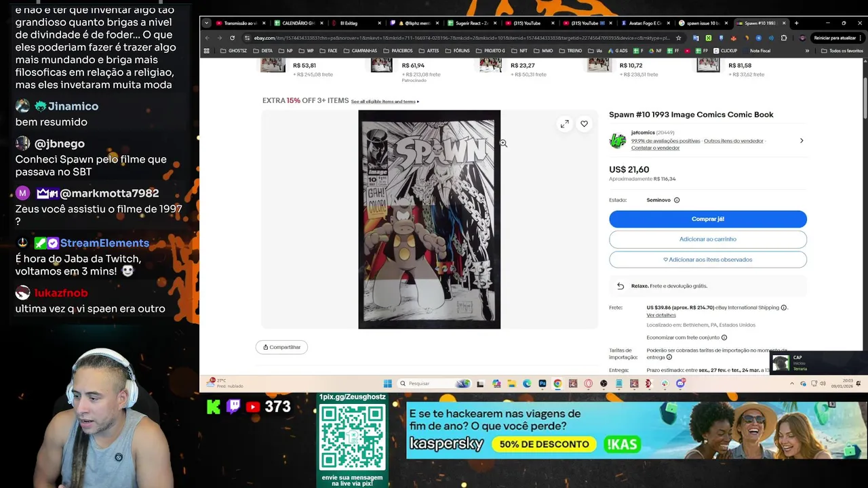Switch to spawn issue 10 tab
The height and width of the screenshot is (488, 868).
click(x=703, y=23)
